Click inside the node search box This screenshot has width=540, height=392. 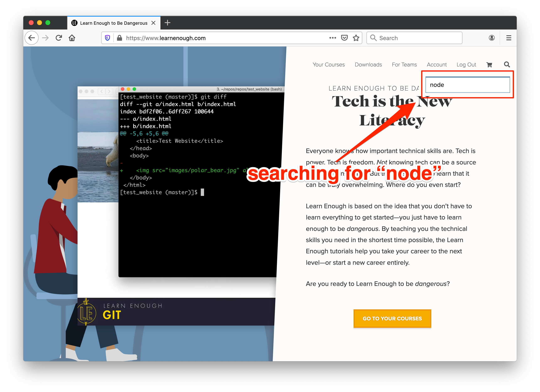[467, 85]
